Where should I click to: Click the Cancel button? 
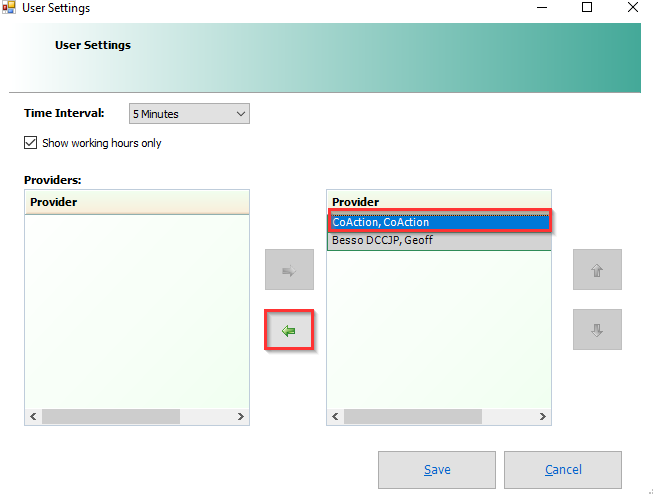point(563,470)
